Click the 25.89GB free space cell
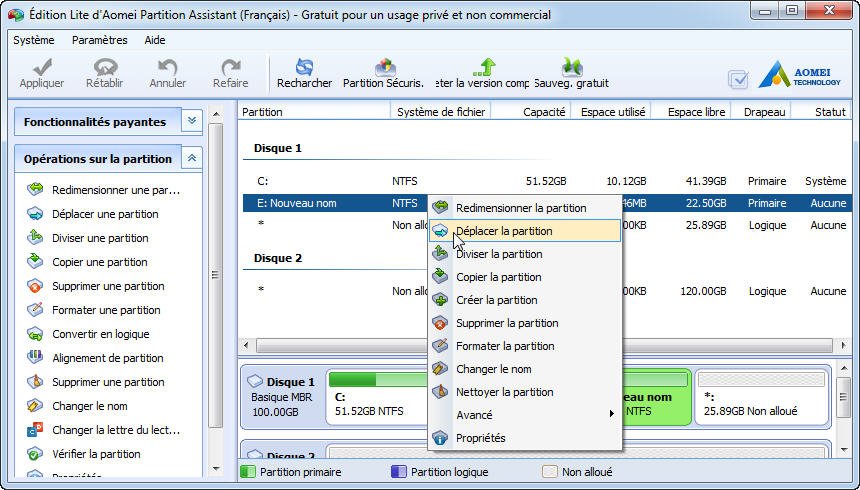The image size is (860, 490). [705, 225]
